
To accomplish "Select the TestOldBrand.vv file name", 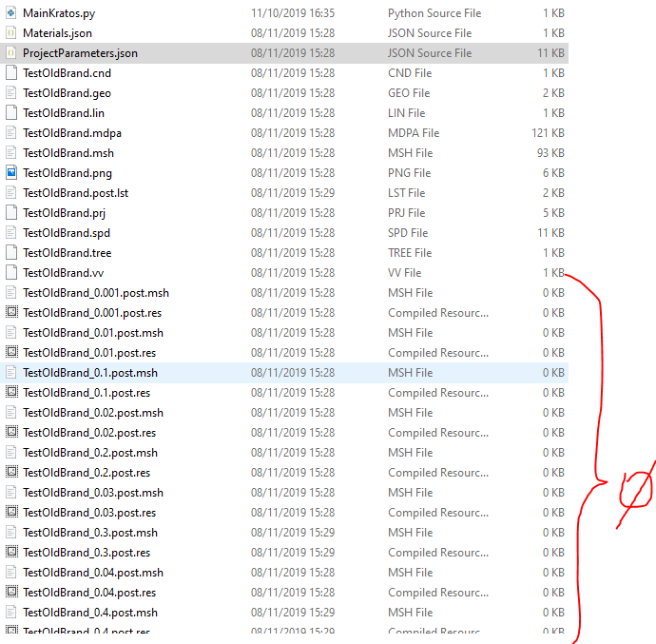I will pyautogui.click(x=63, y=273).
